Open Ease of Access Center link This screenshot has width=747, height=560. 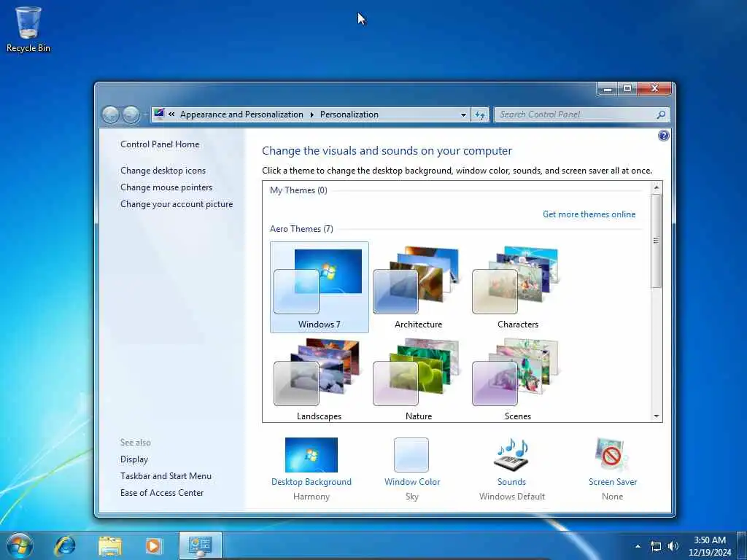(x=162, y=492)
